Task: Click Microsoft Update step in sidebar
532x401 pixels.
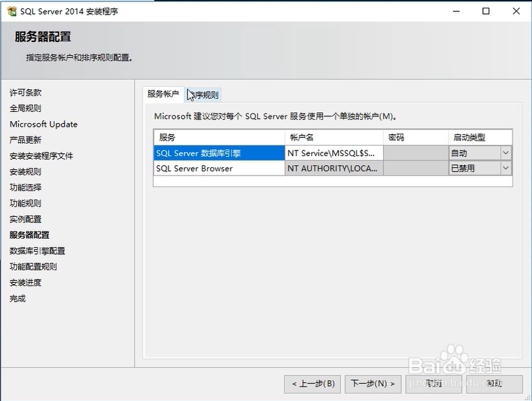Action: coord(43,125)
